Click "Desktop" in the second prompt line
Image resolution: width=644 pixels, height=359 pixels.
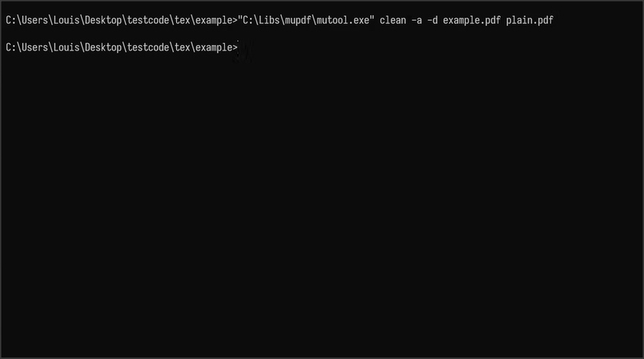pos(103,47)
